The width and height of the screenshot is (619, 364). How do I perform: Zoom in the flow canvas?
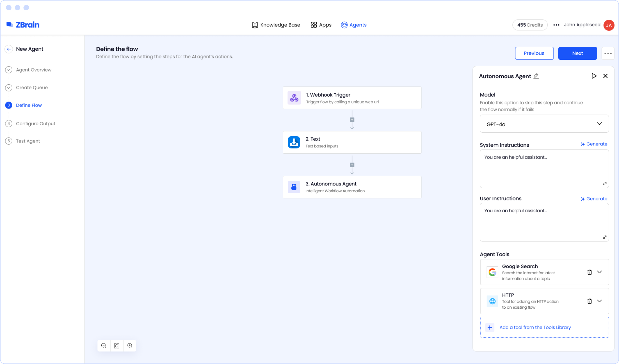tap(130, 346)
